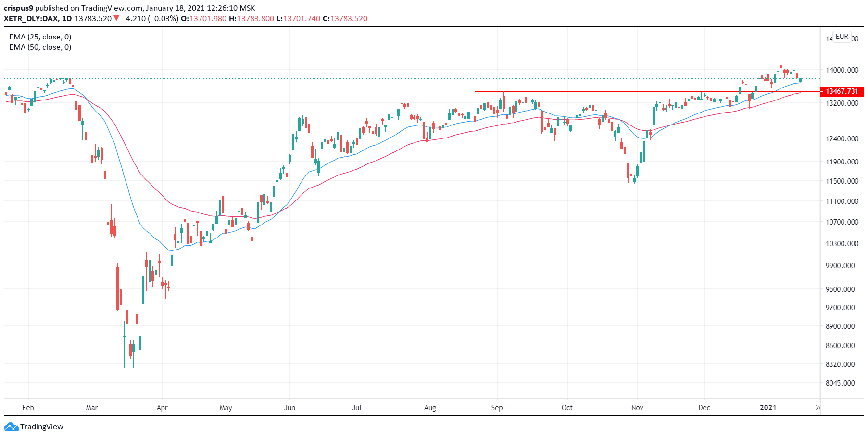Click the Mar label on time axis

point(91,407)
